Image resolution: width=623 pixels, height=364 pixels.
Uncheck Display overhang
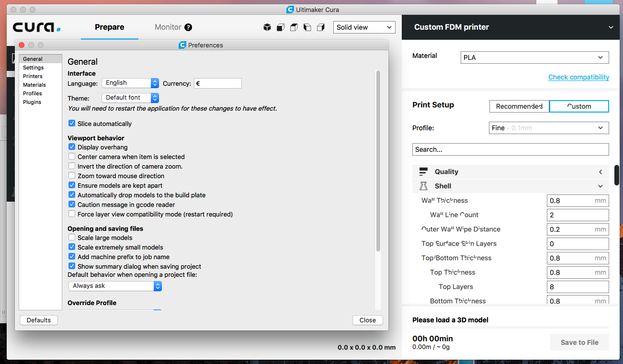coord(72,147)
